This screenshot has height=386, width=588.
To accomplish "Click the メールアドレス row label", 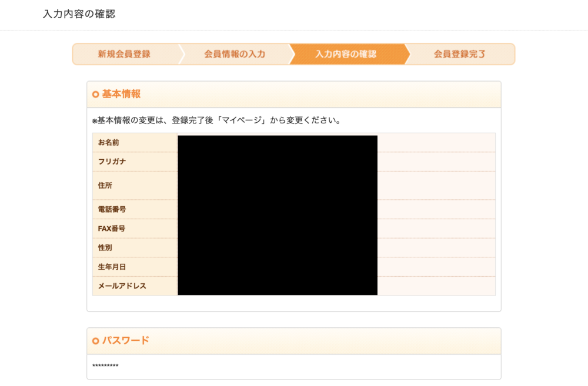I will click(x=122, y=286).
